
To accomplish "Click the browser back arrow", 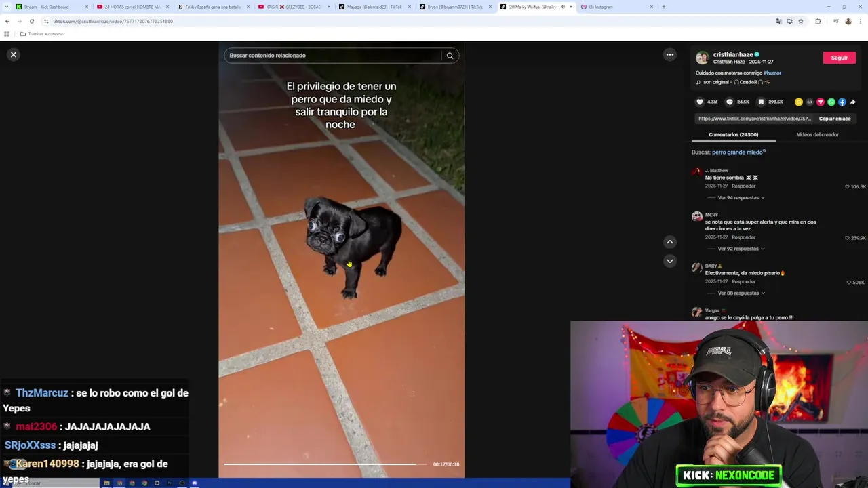I will coord(7,21).
